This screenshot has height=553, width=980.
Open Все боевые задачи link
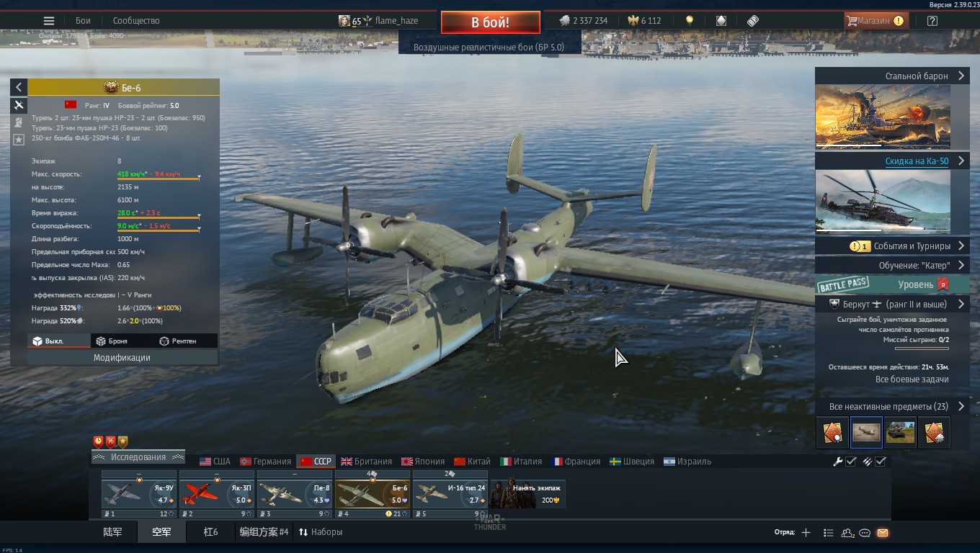(x=912, y=379)
